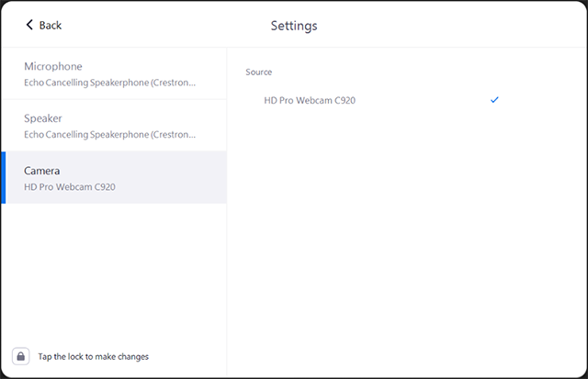Tap the lock icon to unlock settings
588x379 pixels.
click(x=20, y=356)
